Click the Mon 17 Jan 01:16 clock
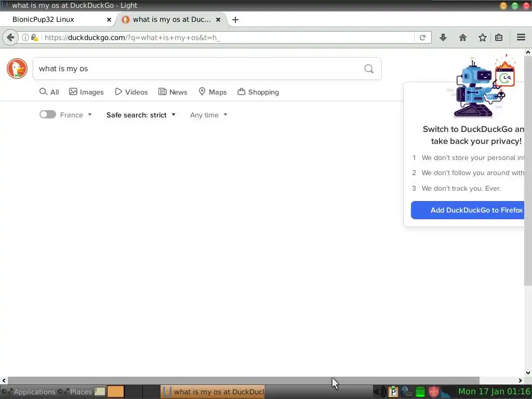 tap(494, 392)
